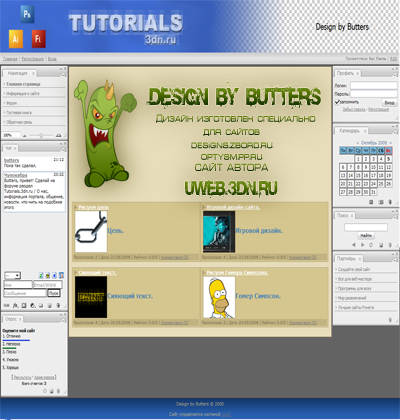The width and height of the screenshot is (400, 420).
Task: Click green refresh icon in chat form
Action: pos(41,276)
